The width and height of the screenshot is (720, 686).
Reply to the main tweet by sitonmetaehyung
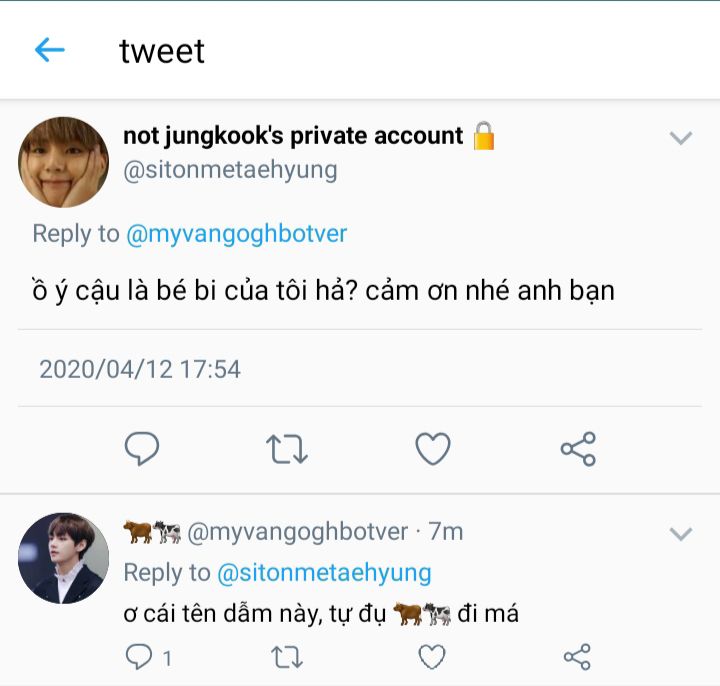click(x=142, y=449)
